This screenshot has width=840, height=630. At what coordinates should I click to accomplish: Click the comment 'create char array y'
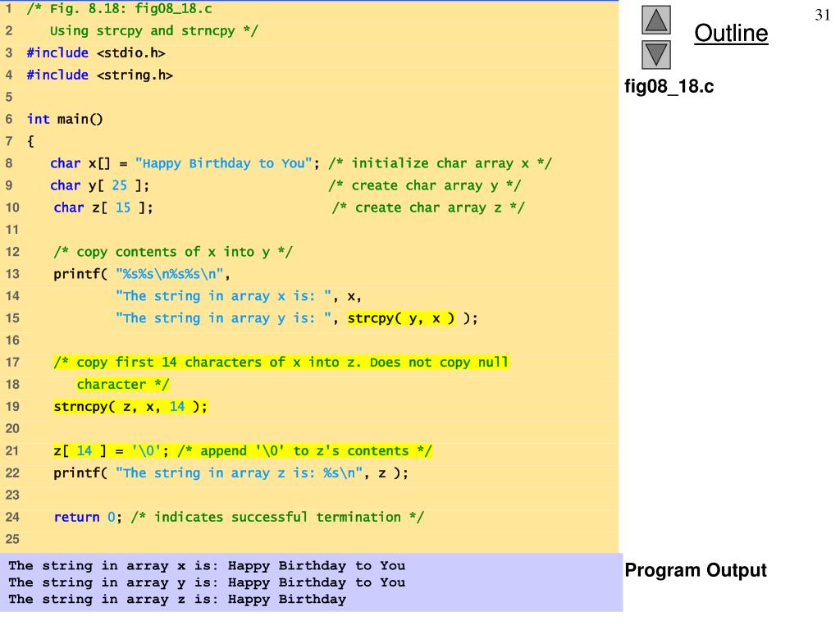coord(424,185)
